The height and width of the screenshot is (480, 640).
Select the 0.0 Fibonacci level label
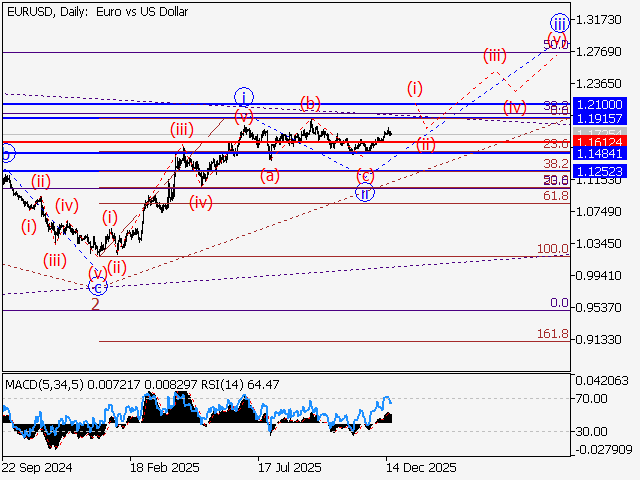(559, 303)
